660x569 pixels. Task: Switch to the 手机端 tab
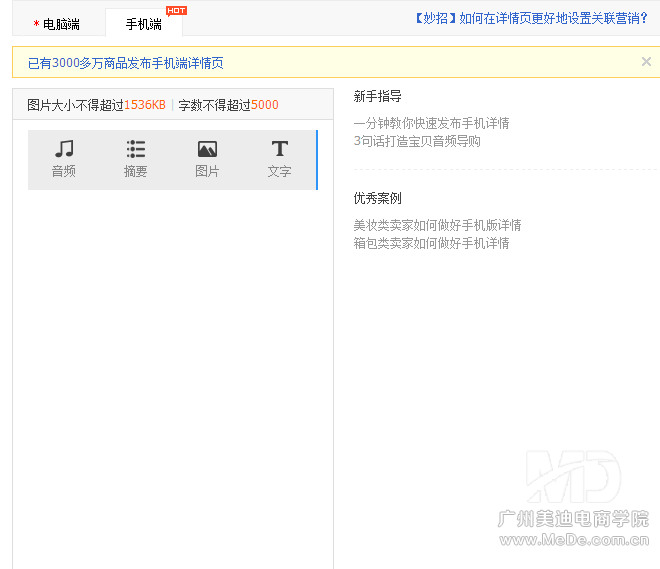point(144,24)
